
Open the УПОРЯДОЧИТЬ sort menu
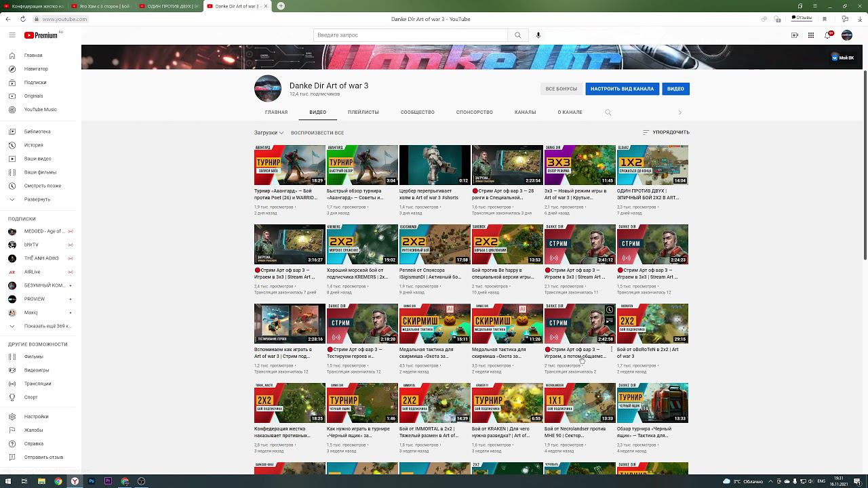[666, 133]
